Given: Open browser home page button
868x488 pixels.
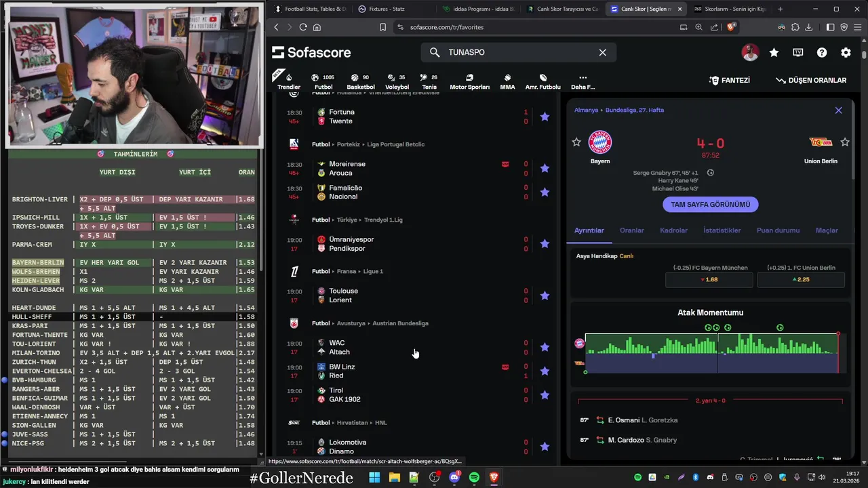Looking at the screenshot, I should click(x=317, y=27).
